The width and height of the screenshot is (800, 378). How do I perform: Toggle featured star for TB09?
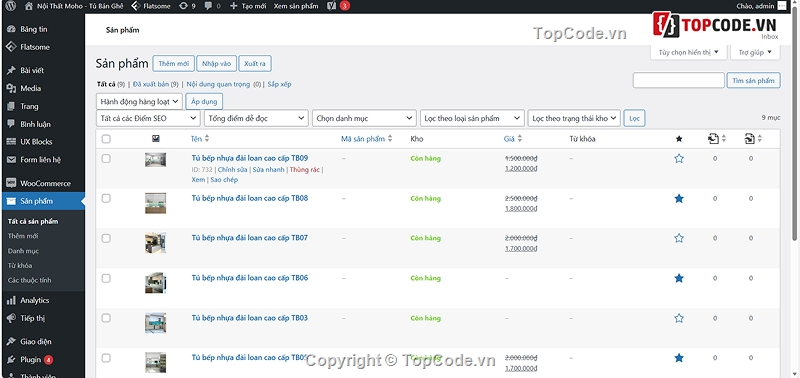679,159
